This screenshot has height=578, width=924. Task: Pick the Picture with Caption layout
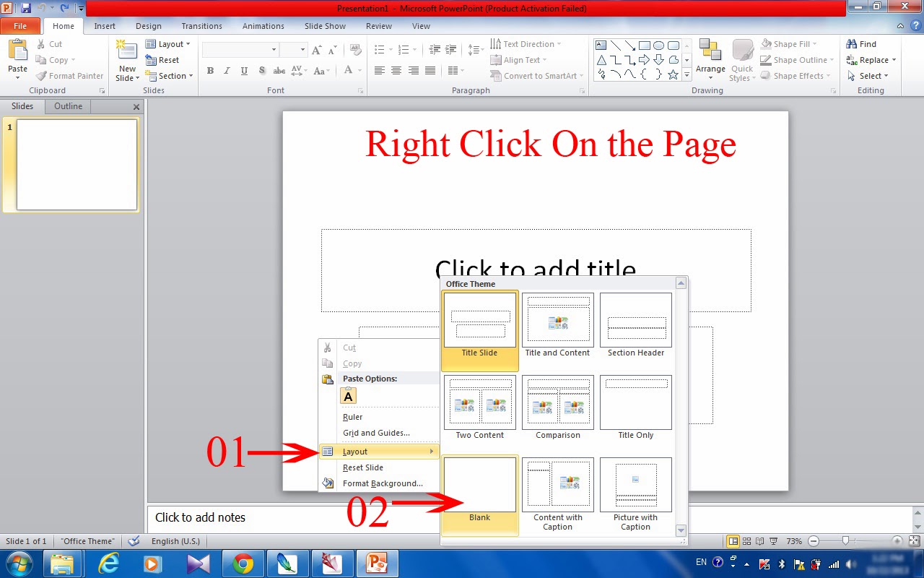pyautogui.click(x=635, y=495)
